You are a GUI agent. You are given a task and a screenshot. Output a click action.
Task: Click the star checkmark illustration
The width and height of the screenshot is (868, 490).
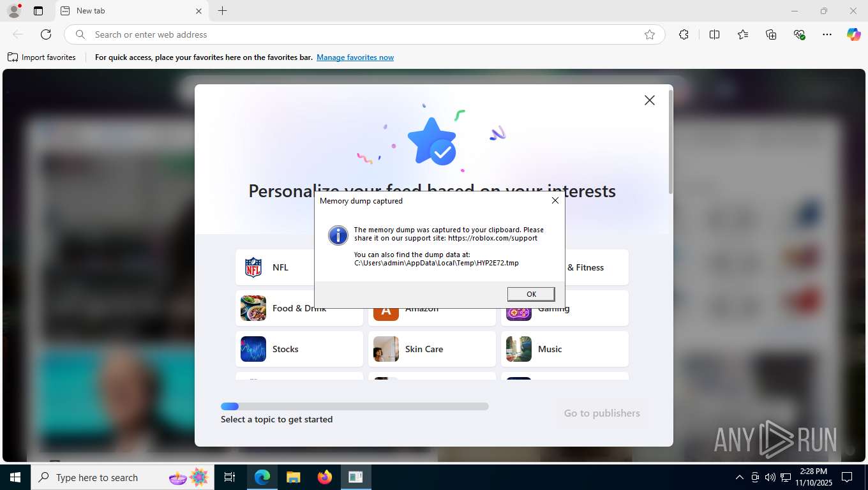pos(432,142)
